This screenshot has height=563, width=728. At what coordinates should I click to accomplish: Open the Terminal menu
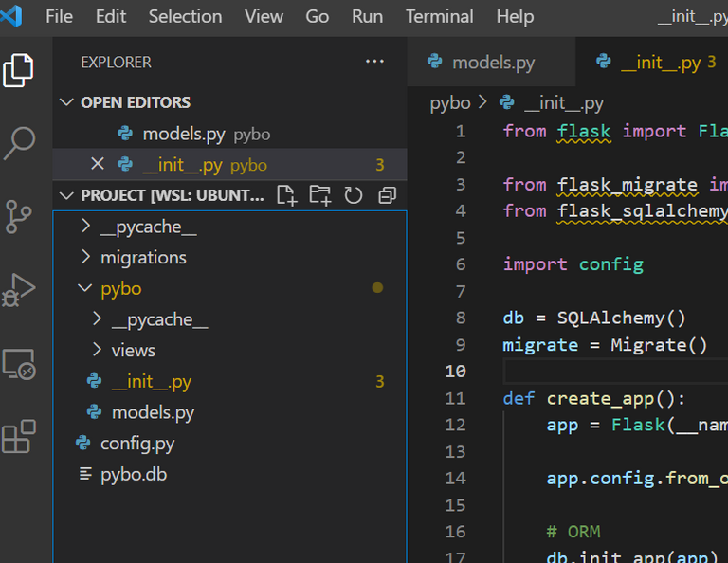(439, 17)
